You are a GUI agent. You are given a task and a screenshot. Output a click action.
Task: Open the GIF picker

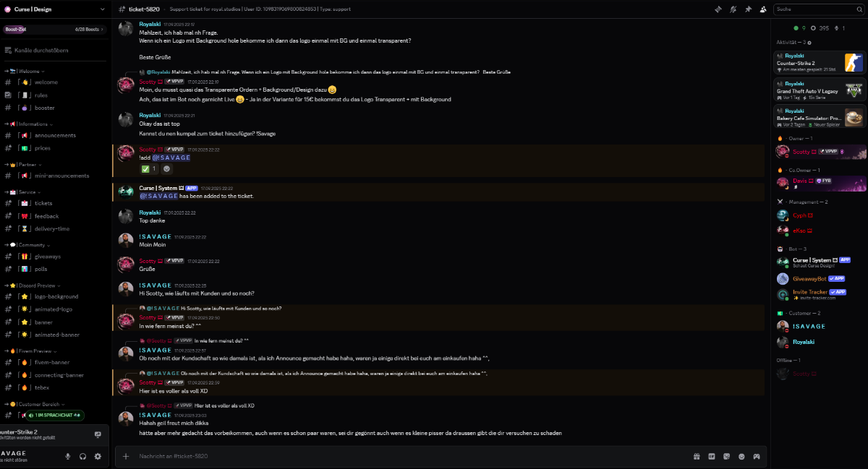(712, 456)
